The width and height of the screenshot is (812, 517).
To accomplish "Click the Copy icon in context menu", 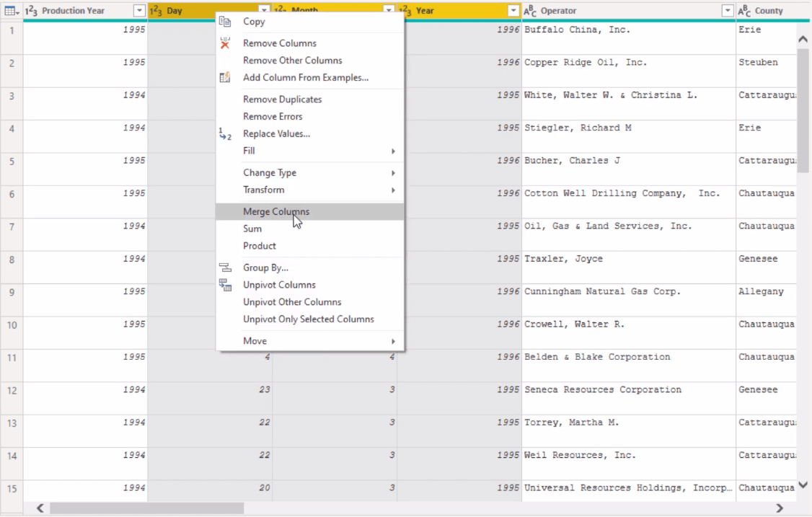I will coord(225,21).
